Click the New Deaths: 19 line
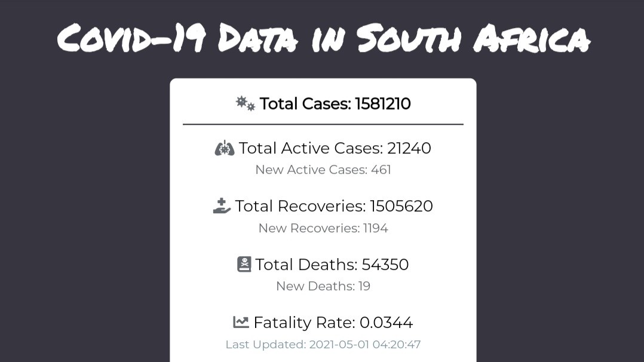Viewport: 644px width, 362px height. pos(323,286)
